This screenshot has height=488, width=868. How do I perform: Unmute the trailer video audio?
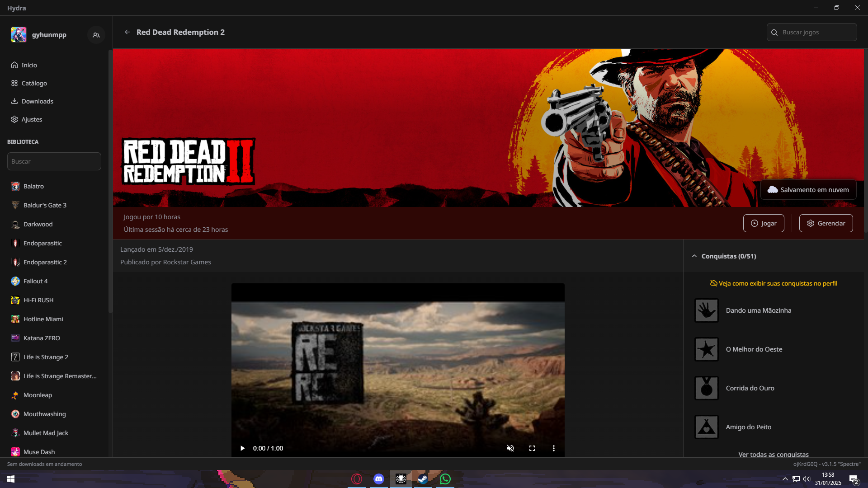click(x=510, y=448)
